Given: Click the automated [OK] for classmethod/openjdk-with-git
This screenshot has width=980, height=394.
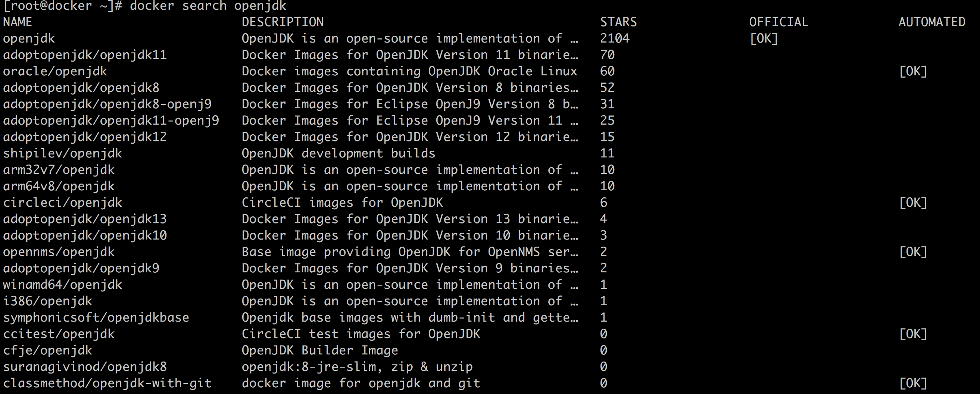Looking at the screenshot, I should (x=913, y=383).
